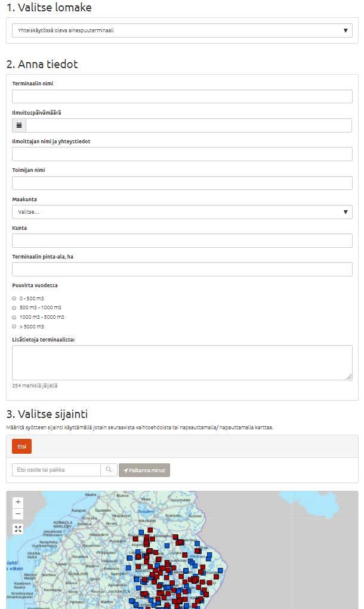Choose the 1000 m3 - 5000 m3 option
This screenshot has width=364, height=609.
(x=14, y=317)
